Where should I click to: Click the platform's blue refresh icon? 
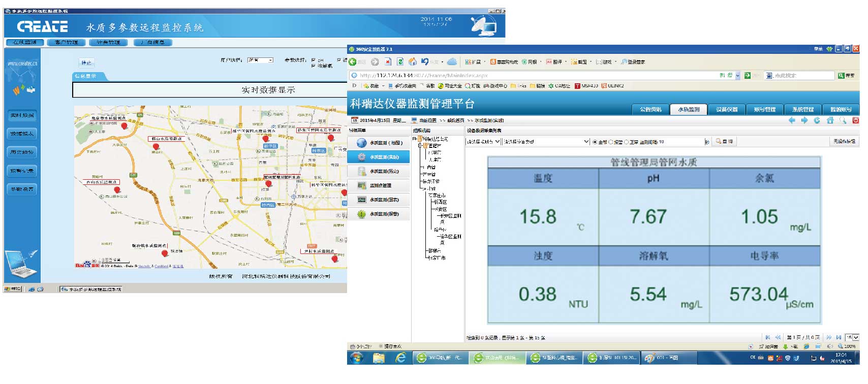(817, 120)
